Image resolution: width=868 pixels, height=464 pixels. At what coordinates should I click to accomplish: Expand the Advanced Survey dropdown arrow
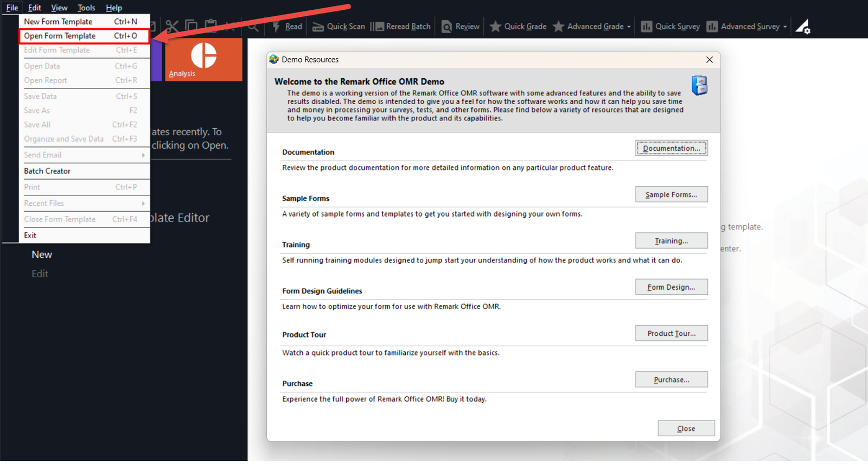coord(785,27)
